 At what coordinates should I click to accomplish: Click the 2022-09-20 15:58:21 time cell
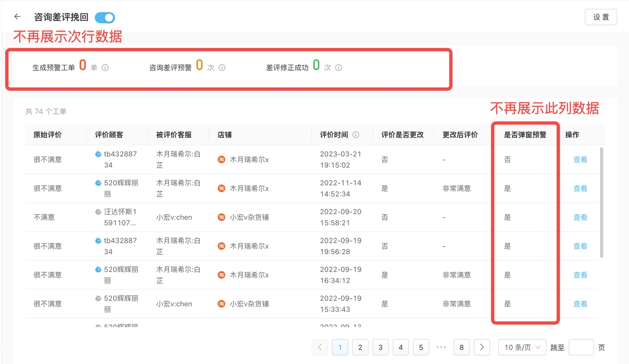point(341,218)
